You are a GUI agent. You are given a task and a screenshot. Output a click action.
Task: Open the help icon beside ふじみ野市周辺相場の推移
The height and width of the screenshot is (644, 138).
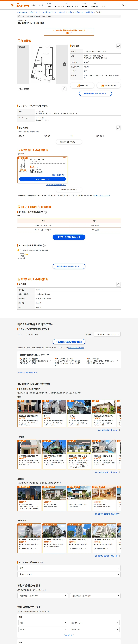(x=44, y=245)
